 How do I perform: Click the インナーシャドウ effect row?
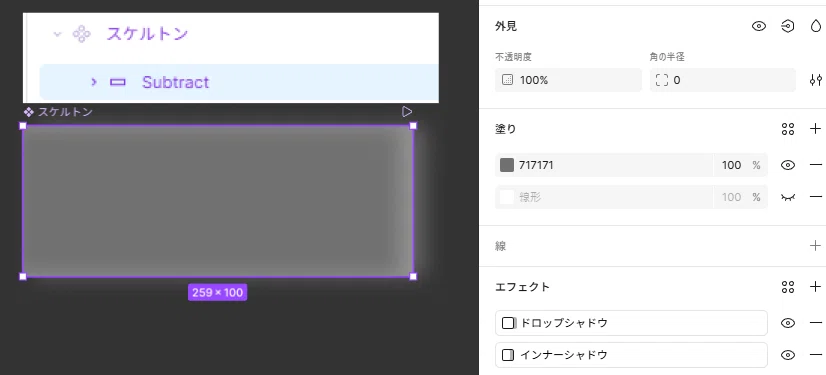(631, 355)
